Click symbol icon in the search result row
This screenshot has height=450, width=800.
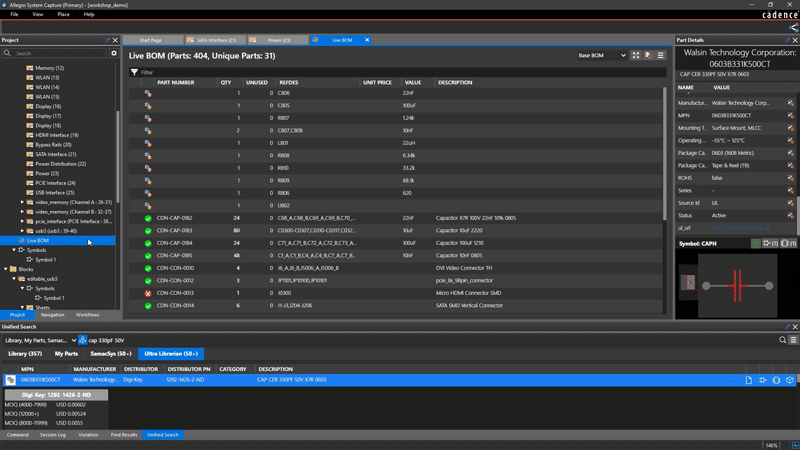click(762, 380)
